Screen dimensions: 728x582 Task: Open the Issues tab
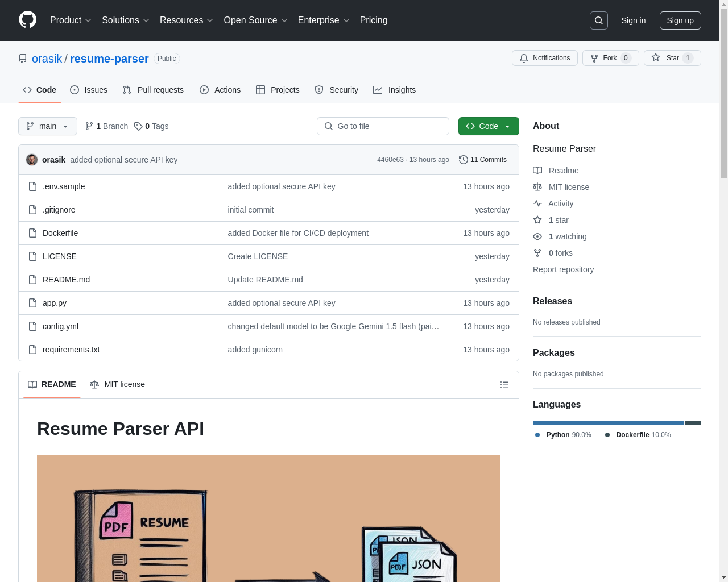click(x=89, y=90)
